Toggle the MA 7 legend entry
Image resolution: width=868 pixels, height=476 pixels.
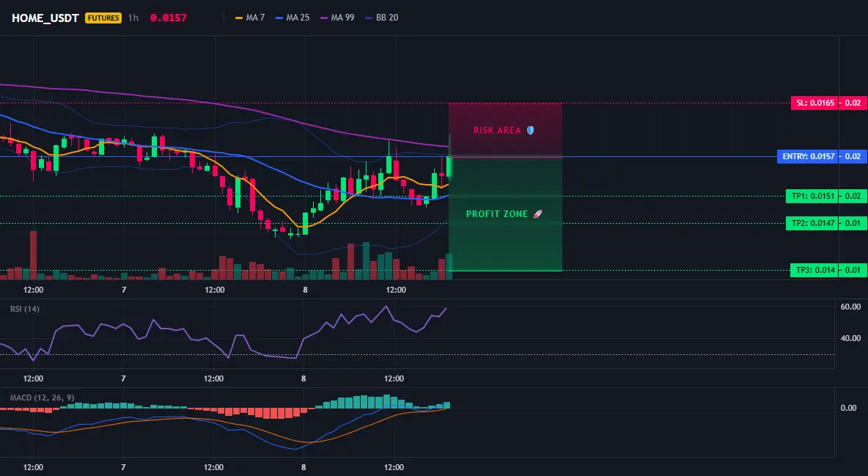click(250, 18)
